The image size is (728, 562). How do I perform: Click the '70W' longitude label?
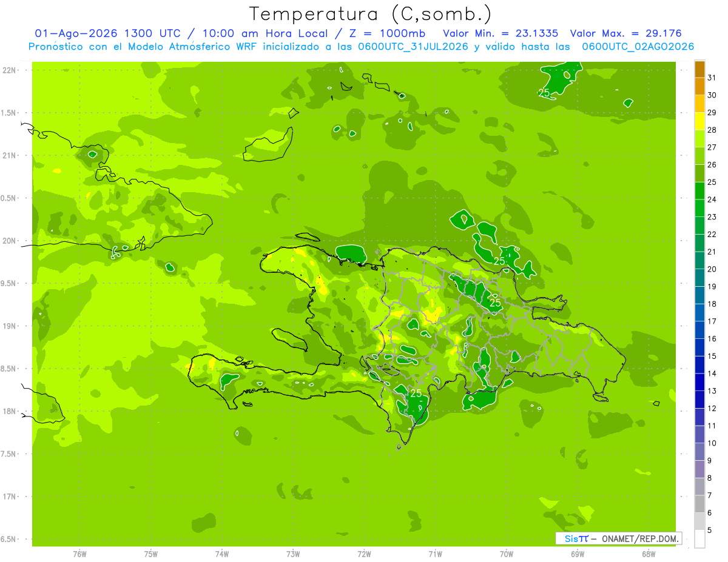point(507,554)
